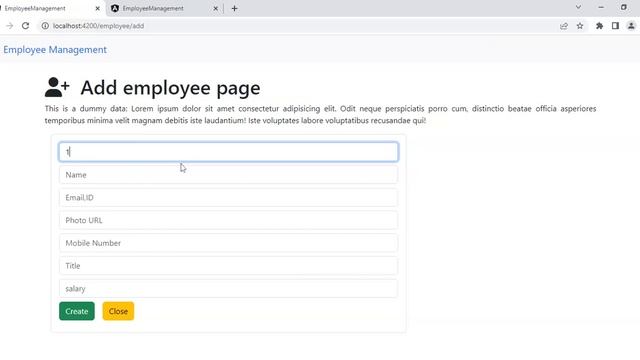
Task: Click the add-user icon beside heading
Action: coord(57,87)
